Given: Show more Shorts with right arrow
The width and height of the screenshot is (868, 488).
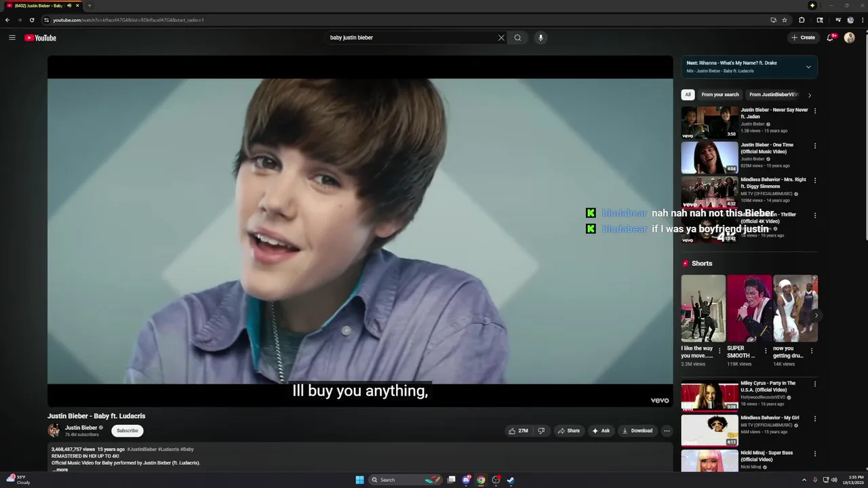Looking at the screenshot, I should pos(816,315).
